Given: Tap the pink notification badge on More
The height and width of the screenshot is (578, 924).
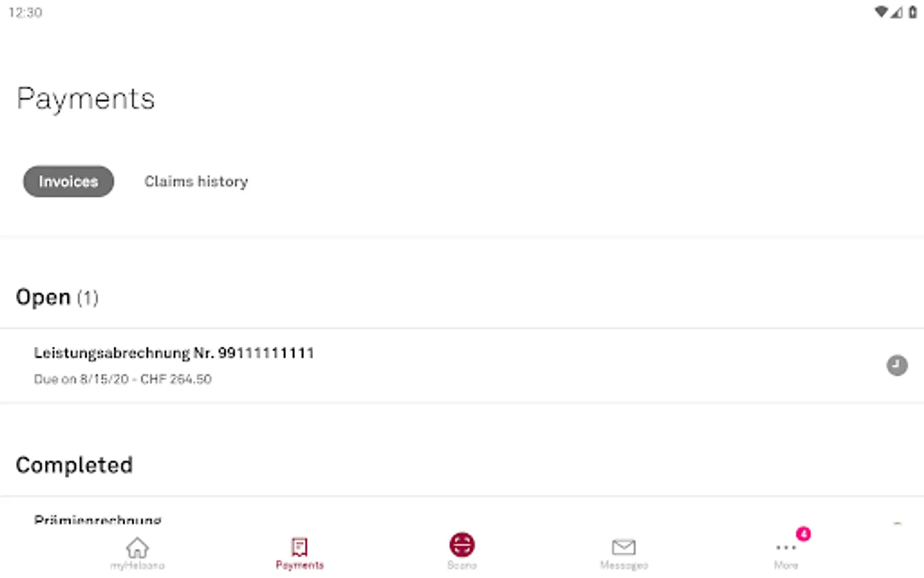Looking at the screenshot, I should pyautogui.click(x=803, y=534).
